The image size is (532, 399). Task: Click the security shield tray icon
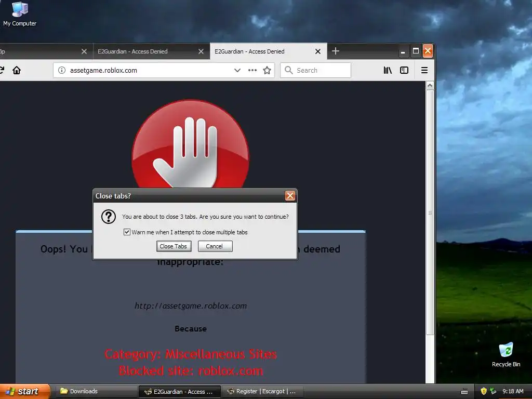[x=484, y=391]
